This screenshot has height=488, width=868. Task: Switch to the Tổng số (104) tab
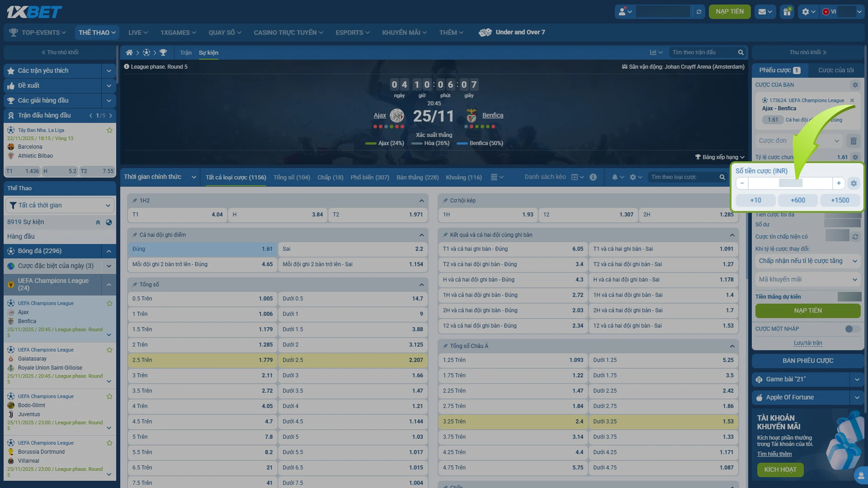point(292,178)
